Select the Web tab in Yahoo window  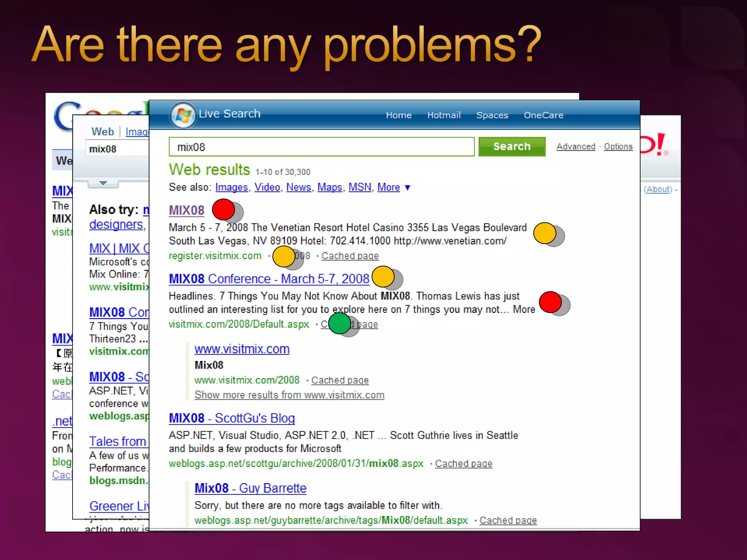coord(102,132)
